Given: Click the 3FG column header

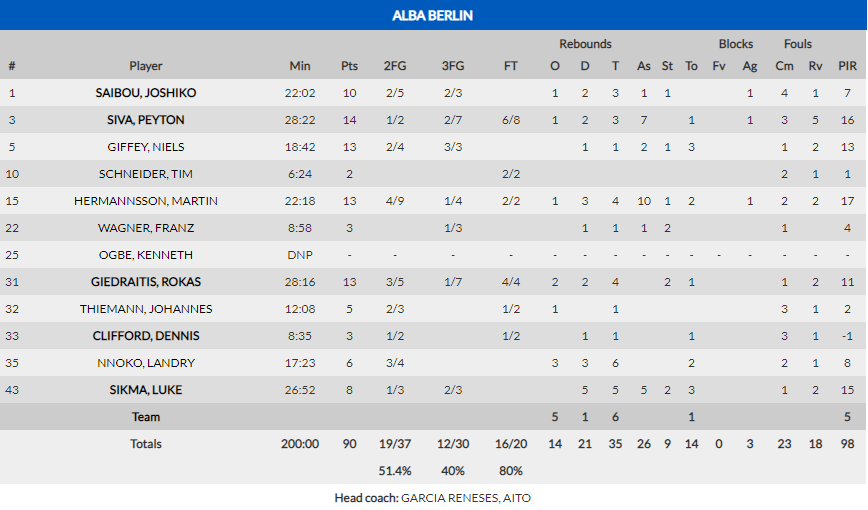Looking at the screenshot, I should click(x=453, y=66).
